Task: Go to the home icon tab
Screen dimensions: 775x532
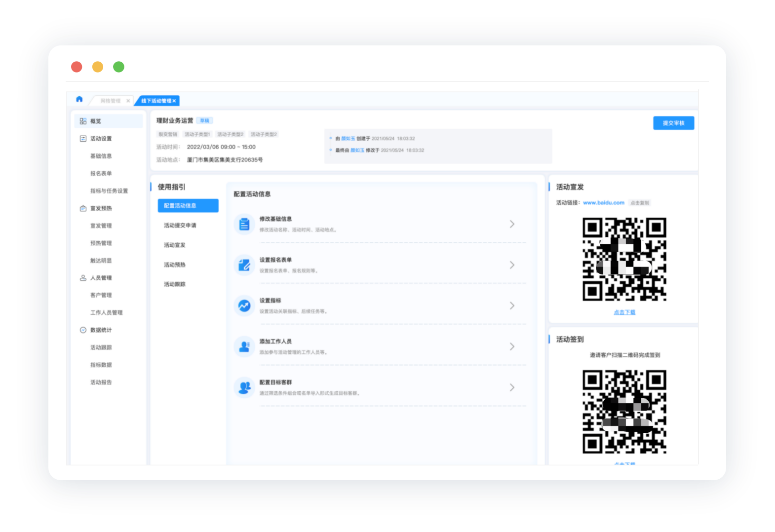Action: pos(79,99)
